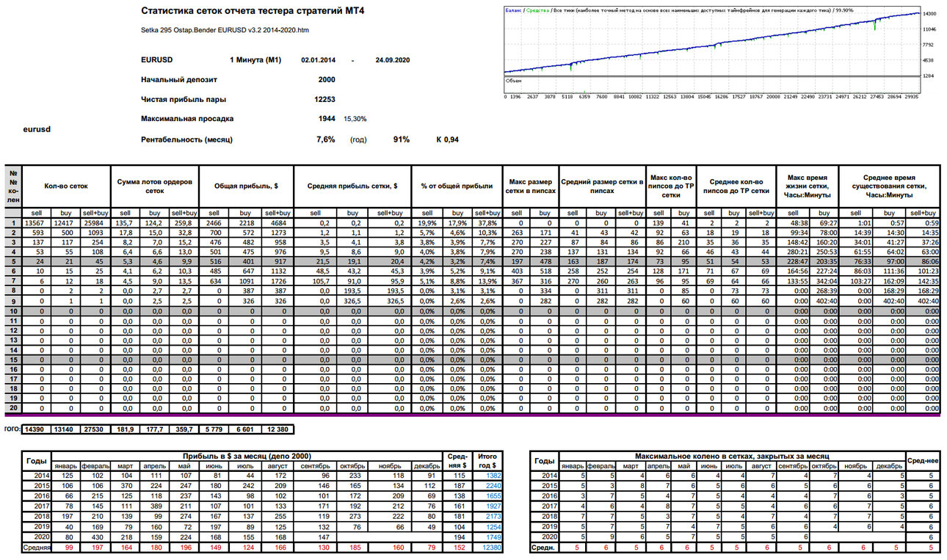The width and height of the screenshot is (947, 560).
Task: Select the February 2020 profit "430"
Action: [96, 537]
